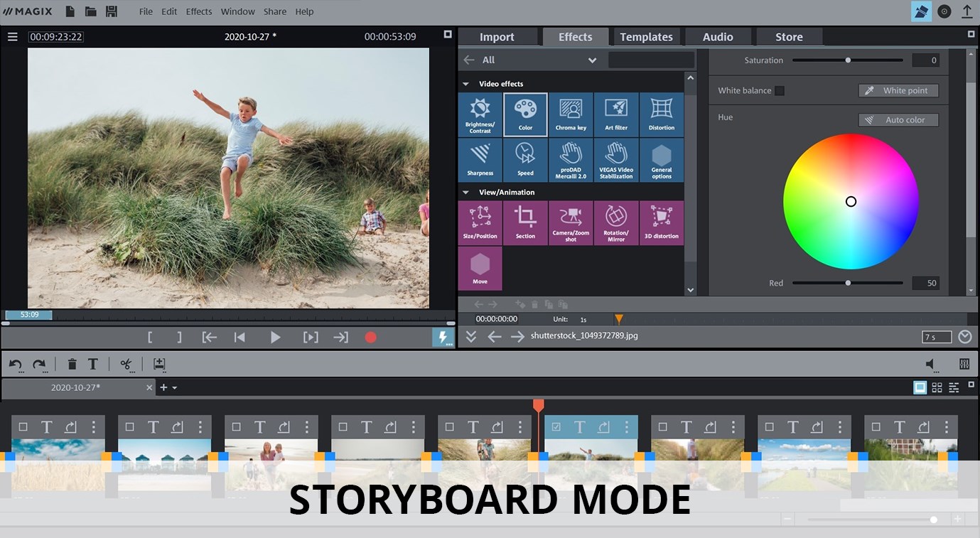Start recording with red record button
Viewport: 980px width, 538px height.
370,338
